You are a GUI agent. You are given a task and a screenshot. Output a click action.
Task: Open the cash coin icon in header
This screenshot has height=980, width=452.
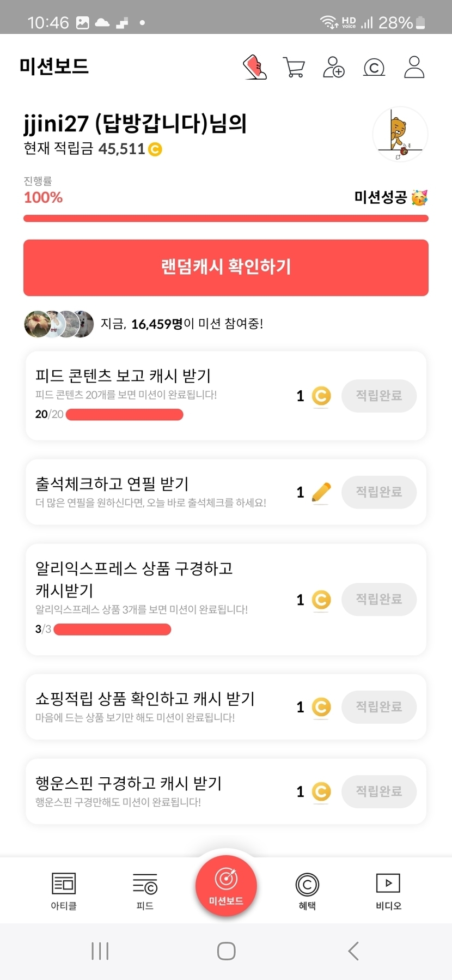click(374, 68)
